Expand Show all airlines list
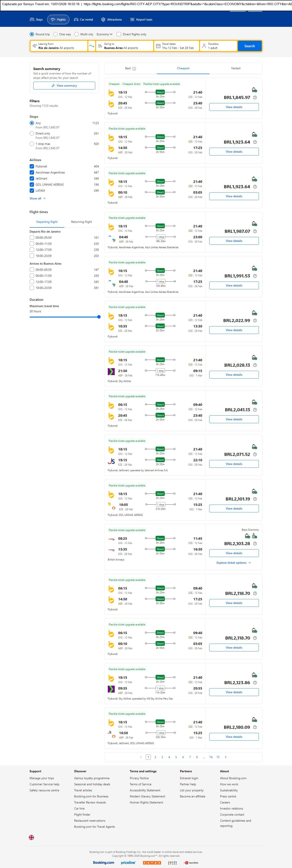 click(37, 198)
